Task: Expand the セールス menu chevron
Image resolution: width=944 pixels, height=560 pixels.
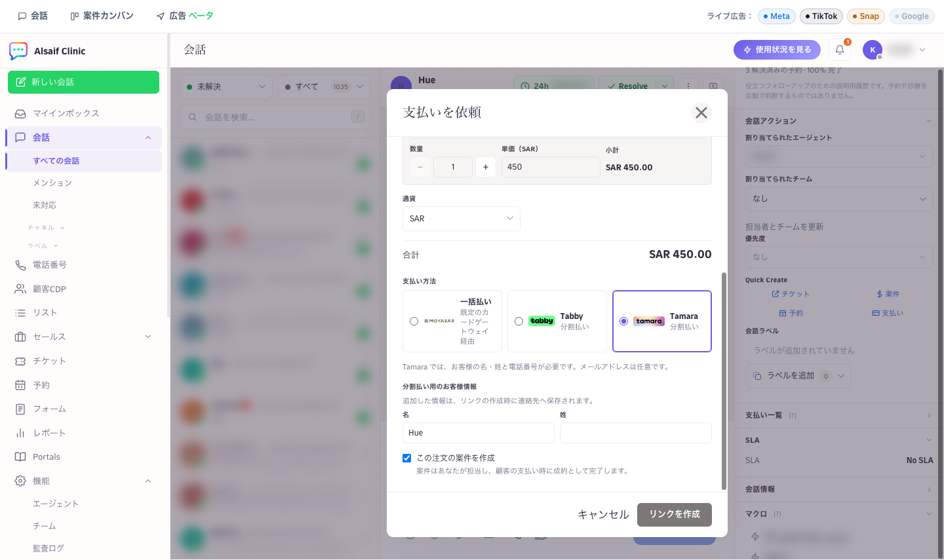Action: 148,337
